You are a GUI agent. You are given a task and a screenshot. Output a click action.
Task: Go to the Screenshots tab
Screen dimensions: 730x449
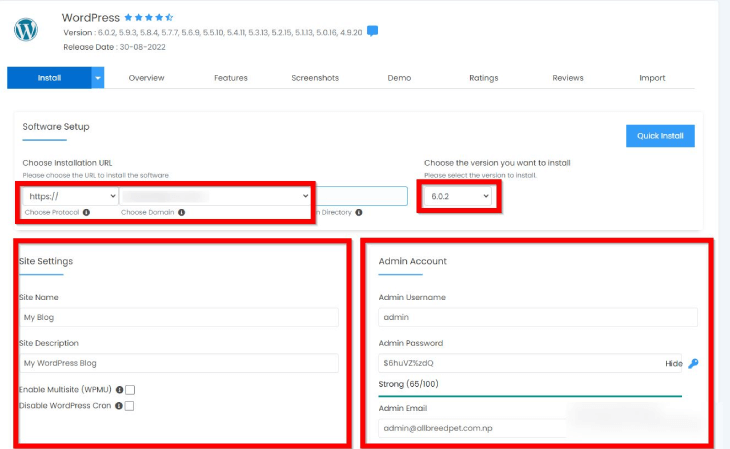coord(315,78)
